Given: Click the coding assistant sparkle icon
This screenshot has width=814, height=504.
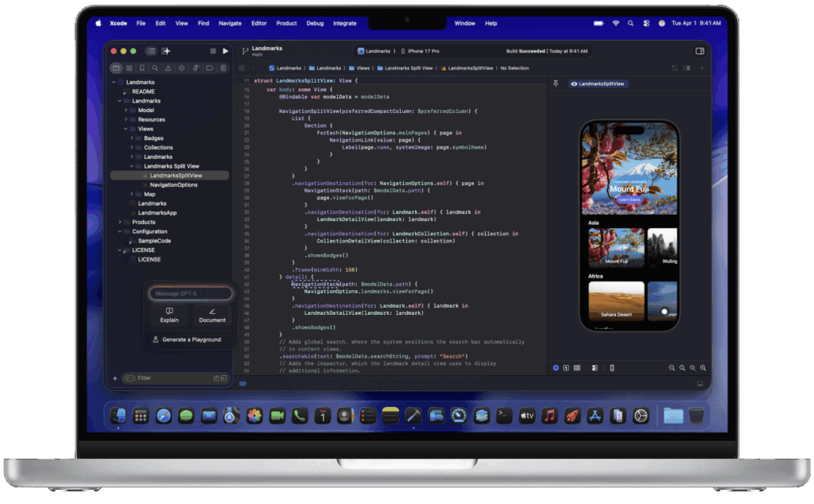Looking at the screenshot, I should (x=166, y=51).
